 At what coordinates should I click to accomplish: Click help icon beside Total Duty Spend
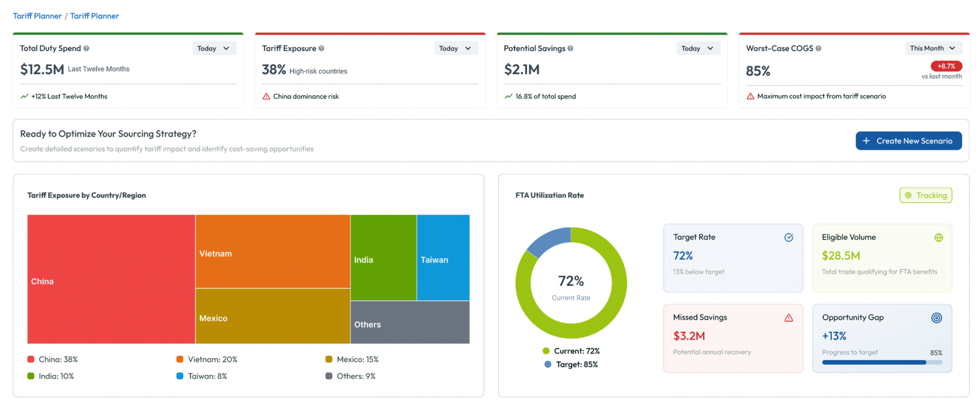pyautogui.click(x=86, y=48)
